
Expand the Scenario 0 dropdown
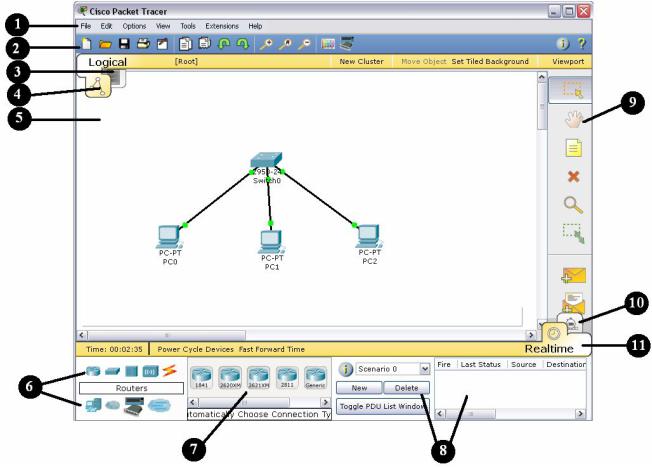coord(425,369)
